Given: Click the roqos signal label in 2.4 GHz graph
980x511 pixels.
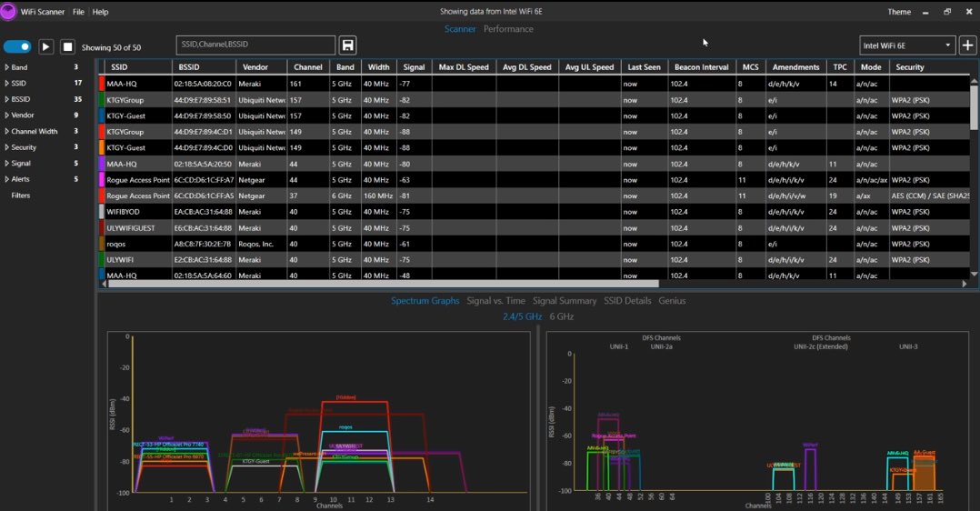Looking at the screenshot, I should click(x=345, y=427).
